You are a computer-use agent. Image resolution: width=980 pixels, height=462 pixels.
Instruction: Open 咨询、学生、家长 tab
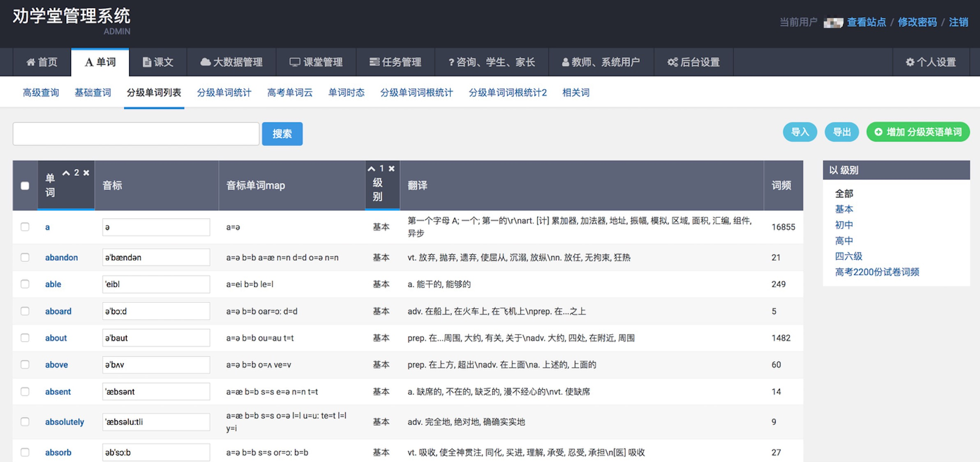coord(492,62)
